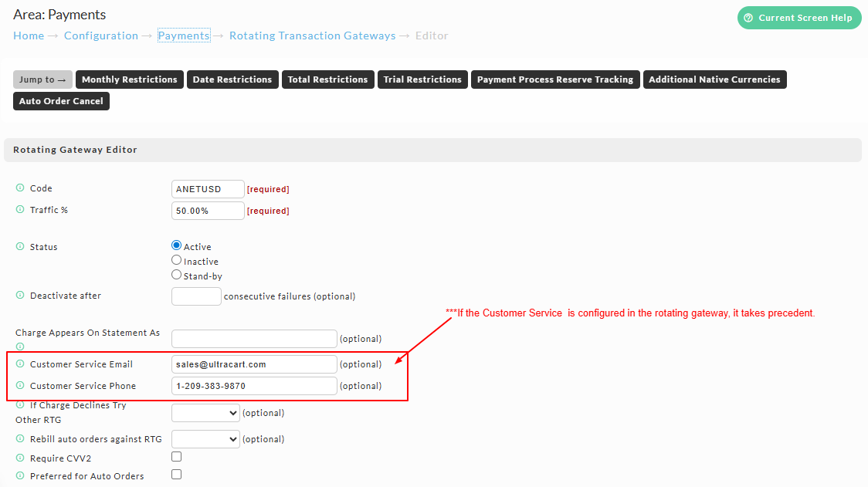Click the info icon beside Status
Viewport: 868px width, 487px height.
[x=20, y=246]
